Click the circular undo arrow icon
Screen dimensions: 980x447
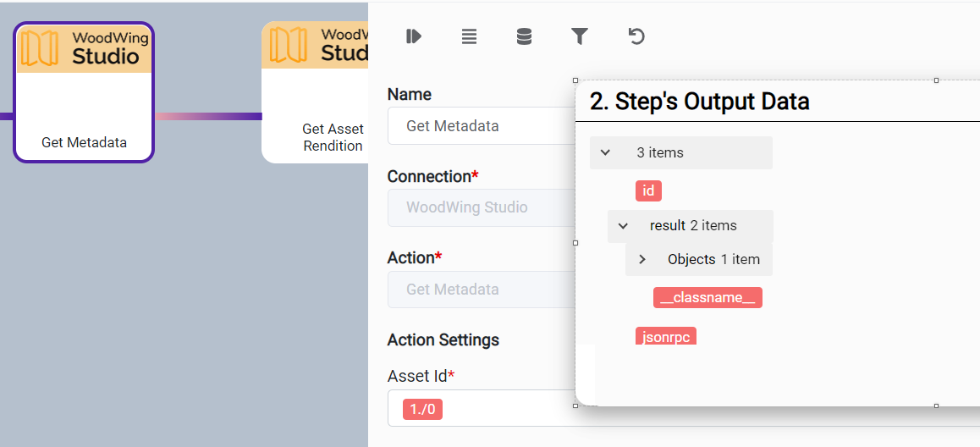tap(636, 36)
